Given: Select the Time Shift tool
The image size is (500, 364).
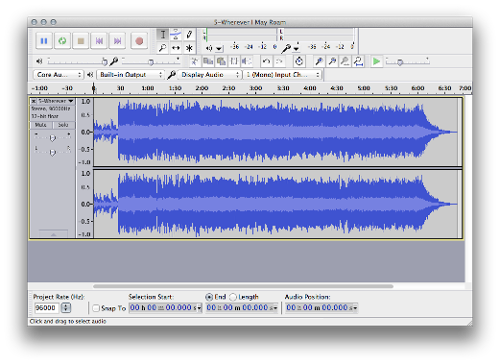Looking at the screenshot, I should [176, 48].
